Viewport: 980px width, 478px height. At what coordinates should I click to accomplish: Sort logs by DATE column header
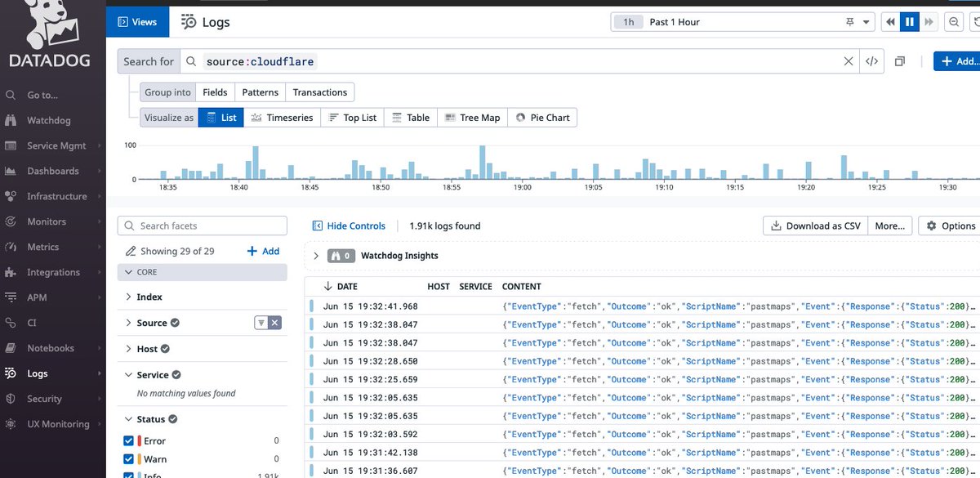click(x=341, y=287)
